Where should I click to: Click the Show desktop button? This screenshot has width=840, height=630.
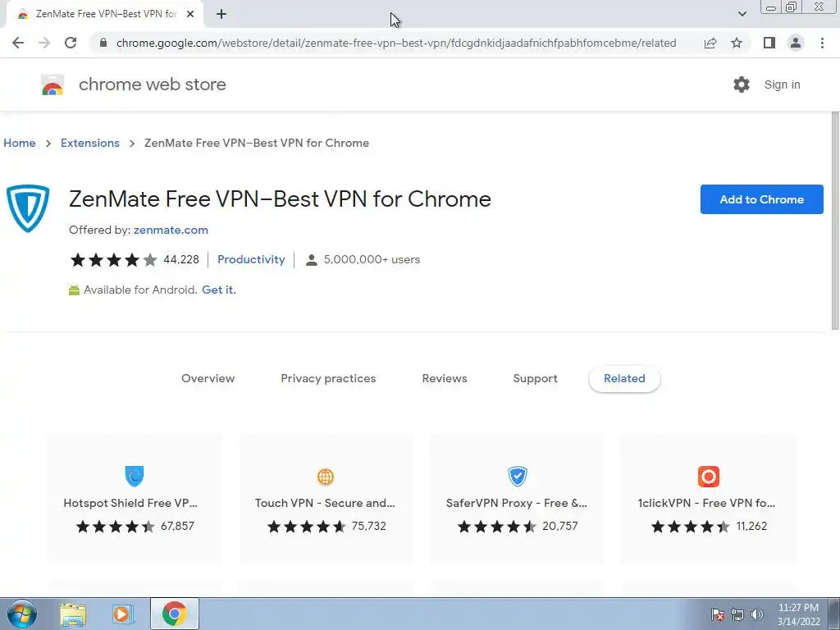(834, 614)
